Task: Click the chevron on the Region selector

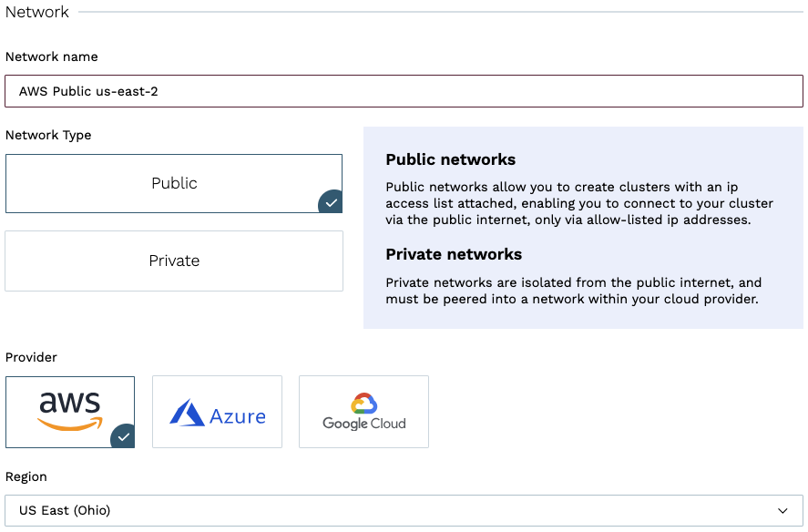Action: tap(782, 510)
